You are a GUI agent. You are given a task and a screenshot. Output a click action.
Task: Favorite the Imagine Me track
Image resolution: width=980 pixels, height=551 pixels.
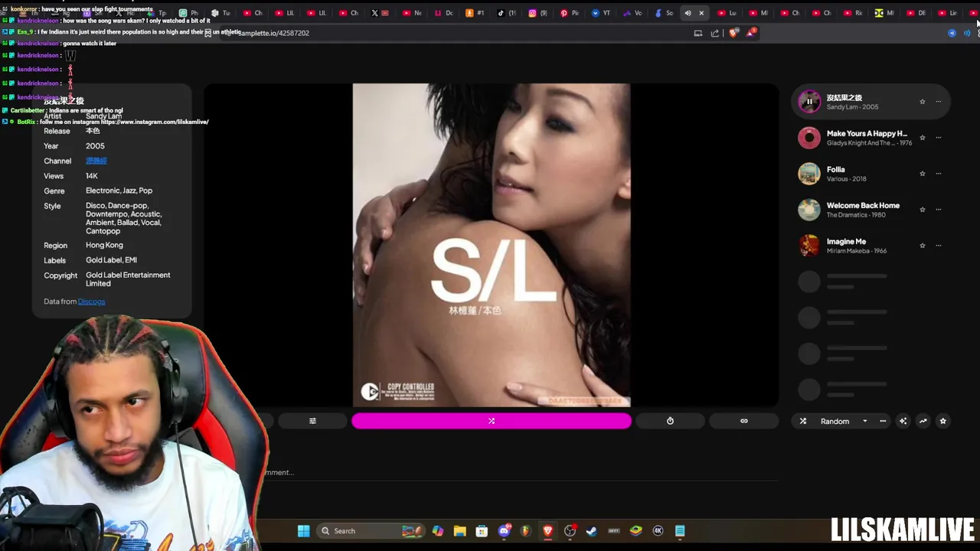click(x=923, y=246)
